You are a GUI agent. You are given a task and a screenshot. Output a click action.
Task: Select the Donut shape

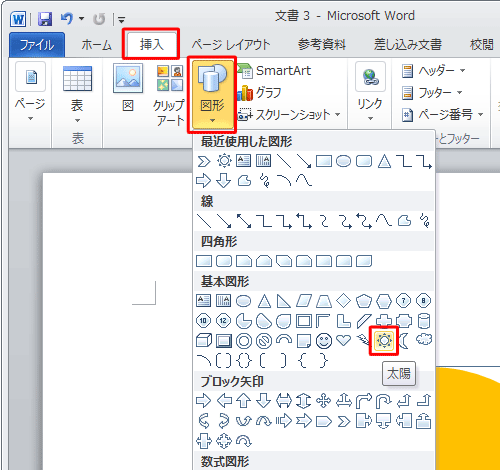click(x=244, y=341)
